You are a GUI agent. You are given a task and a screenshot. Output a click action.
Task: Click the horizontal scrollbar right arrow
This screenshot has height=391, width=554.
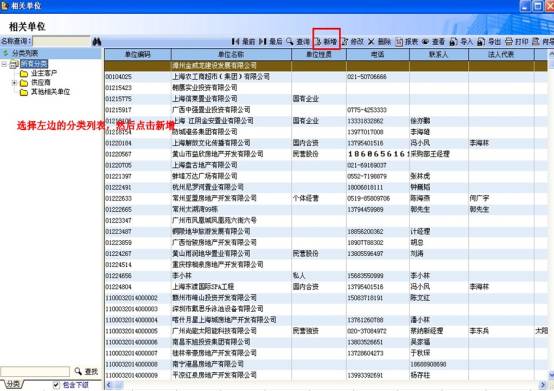[543, 385]
